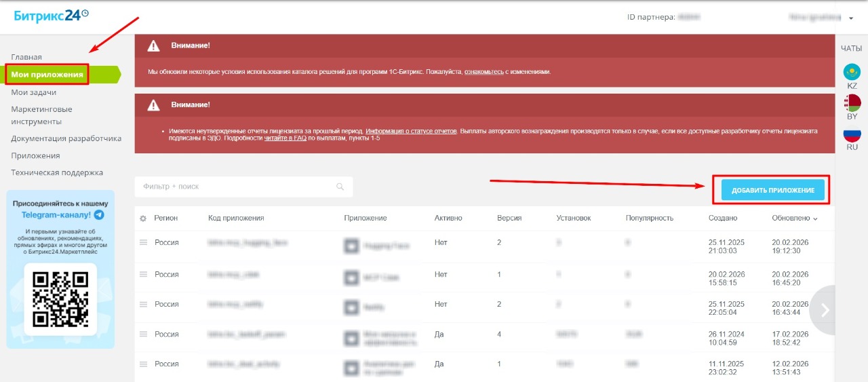
Task: Follow the ознакомьтесь link in warning
Action: coord(484,72)
